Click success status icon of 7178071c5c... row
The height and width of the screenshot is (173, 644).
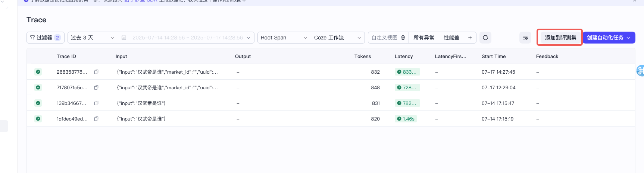[x=38, y=87]
